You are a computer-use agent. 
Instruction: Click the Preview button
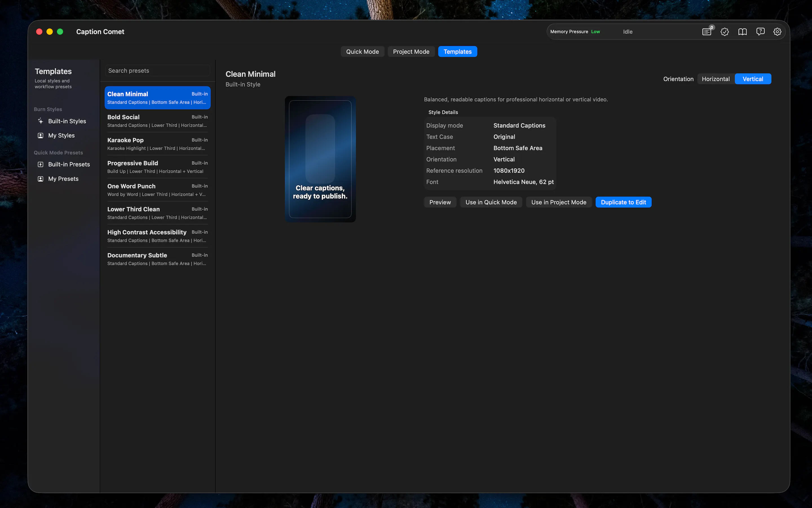click(x=440, y=202)
